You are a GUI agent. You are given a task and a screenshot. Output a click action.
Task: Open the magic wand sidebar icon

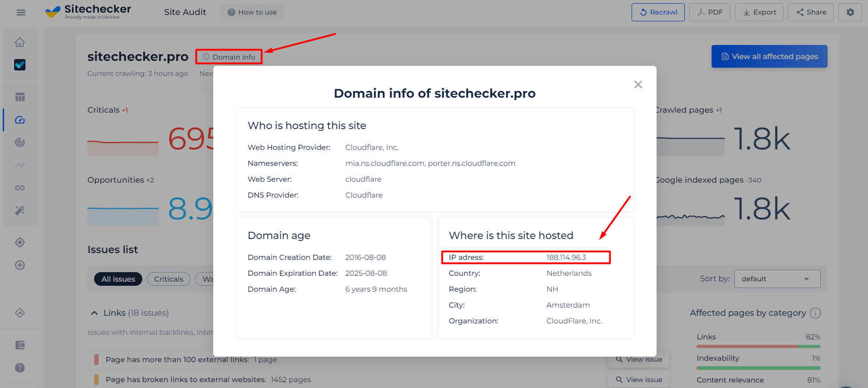coord(20,210)
